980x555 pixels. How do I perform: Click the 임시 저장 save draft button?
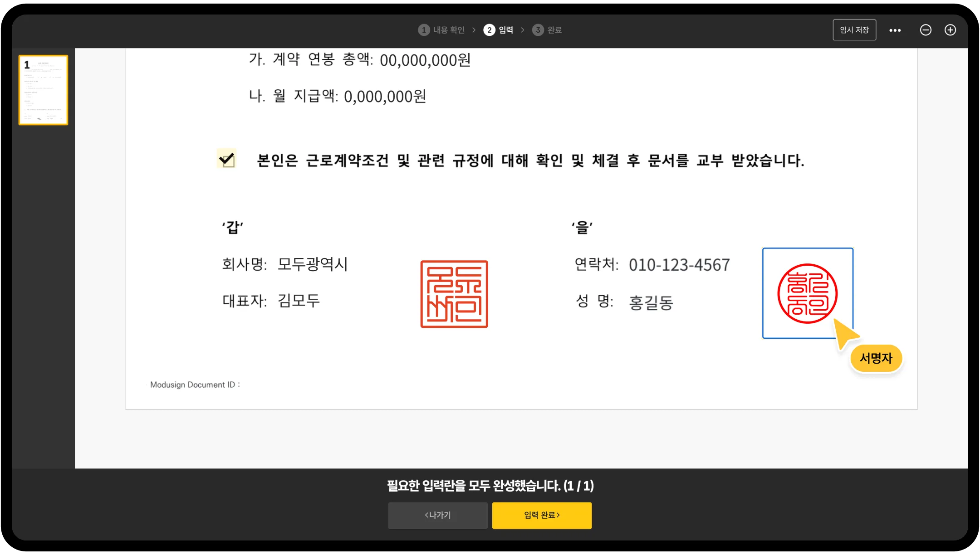(854, 29)
